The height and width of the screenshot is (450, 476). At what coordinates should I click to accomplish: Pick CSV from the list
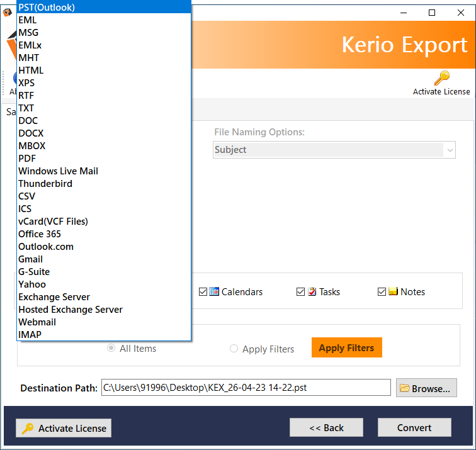coord(104,196)
